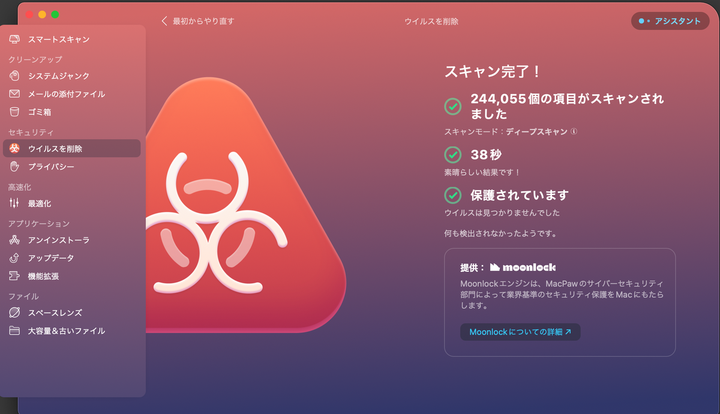The image size is (720, 414).
Task: Click the ウイルスを削除 window title
Action: (431, 21)
